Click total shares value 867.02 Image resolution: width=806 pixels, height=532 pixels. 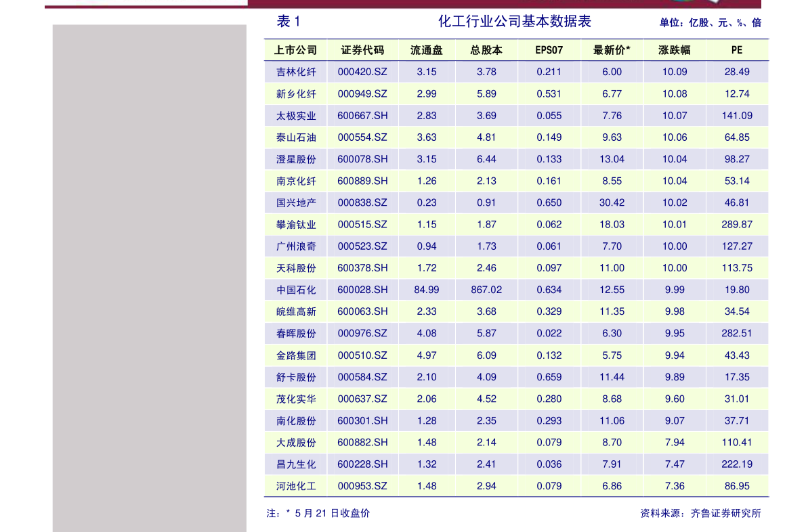coord(486,290)
